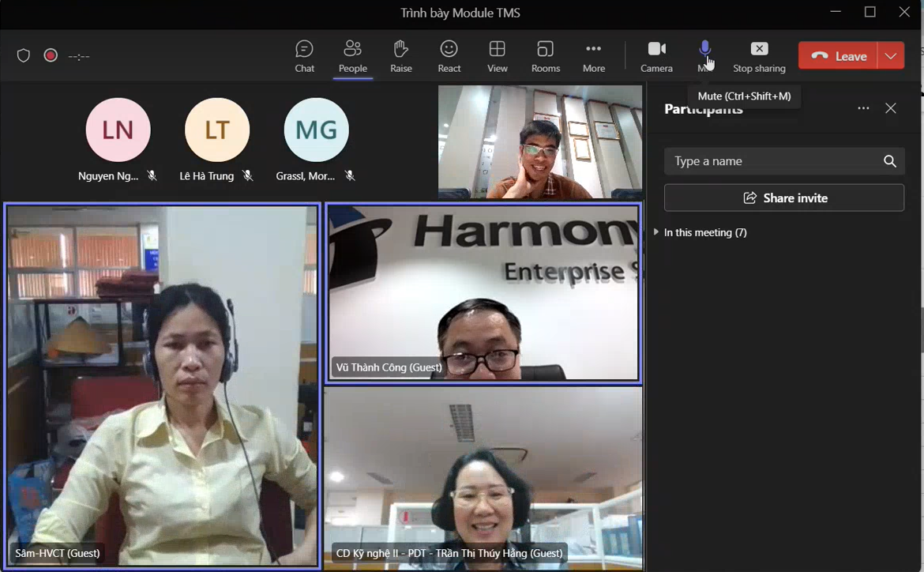Image resolution: width=924 pixels, height=572 pixels.
Task: Open the React emoji menu
Action: [x=449, y=56]
